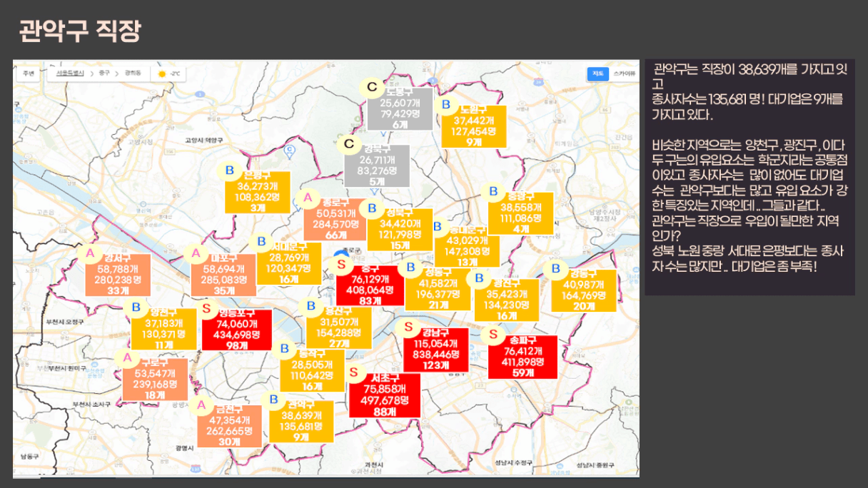Open the 서울특별시 breadcrumb link

click(x=71, y=73)
